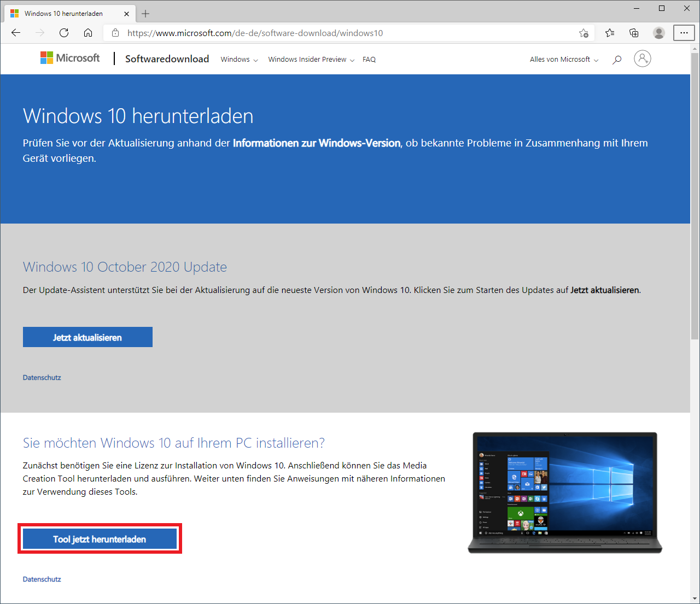
Task: Open the Edge settings and more menu
Action: pyautogui.click(x=684, y=33)
